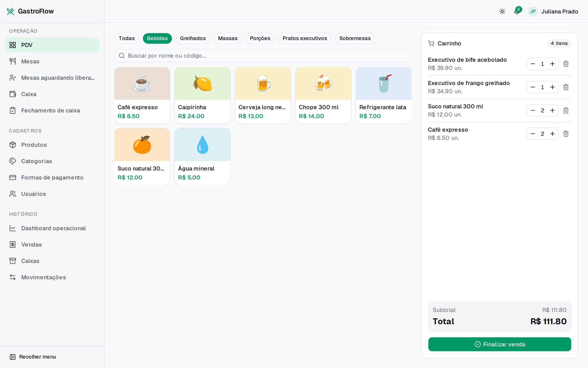Increase Suco natural 300 ml quantity
Image resolution: width=588 pixels, height=368 pixels.
[x=552, y=110]
